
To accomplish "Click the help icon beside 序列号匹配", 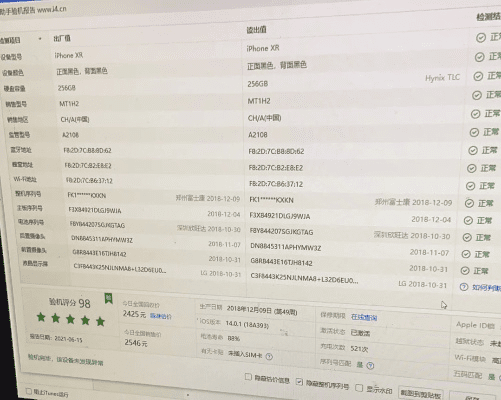I will pyautogui.click(x=370, y=366).
